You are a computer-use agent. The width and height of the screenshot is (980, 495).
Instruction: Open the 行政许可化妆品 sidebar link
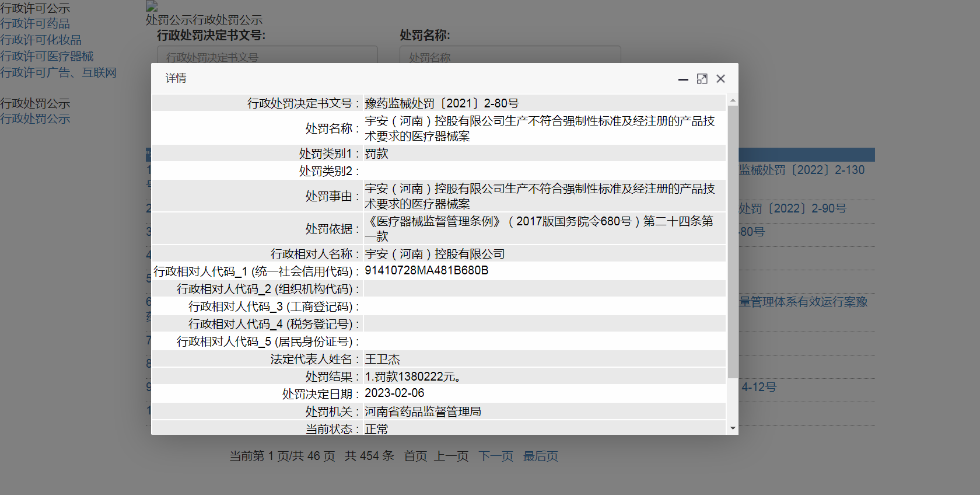[x=41, y=40]
